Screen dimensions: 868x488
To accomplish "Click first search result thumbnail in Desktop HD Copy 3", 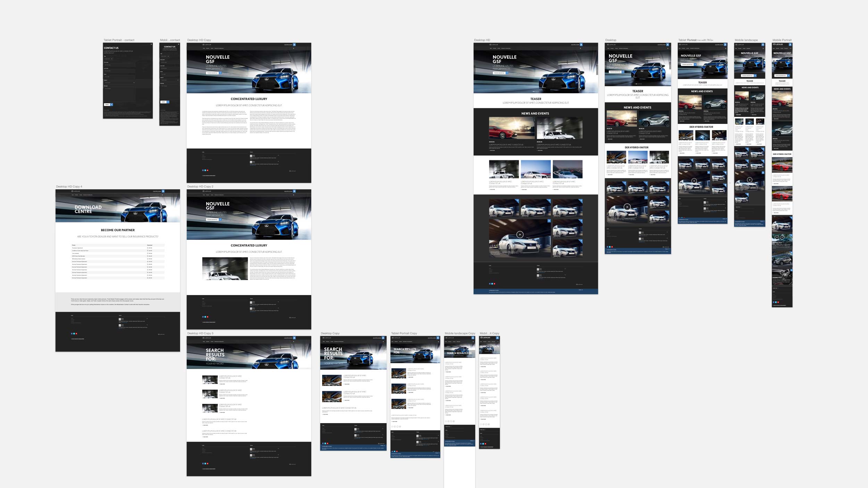I will point(210,380).
